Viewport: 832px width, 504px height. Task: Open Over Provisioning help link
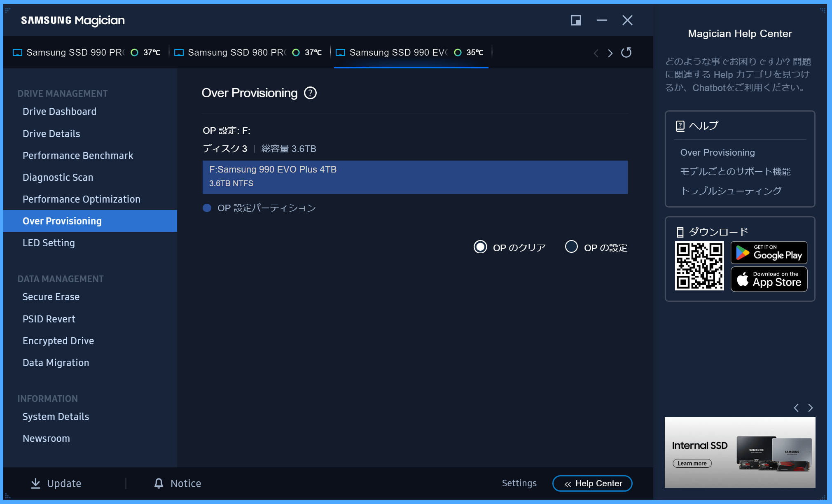pos(717,153)
